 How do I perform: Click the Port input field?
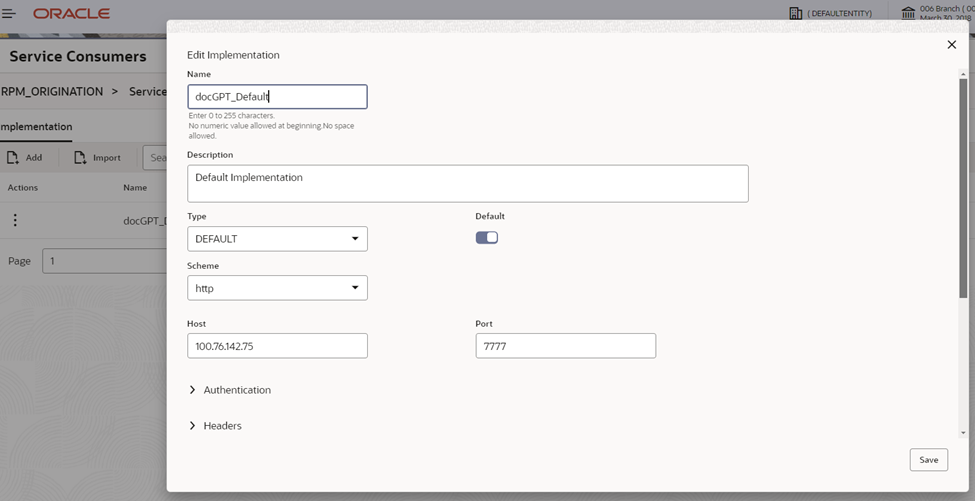[x=566, y=346]
